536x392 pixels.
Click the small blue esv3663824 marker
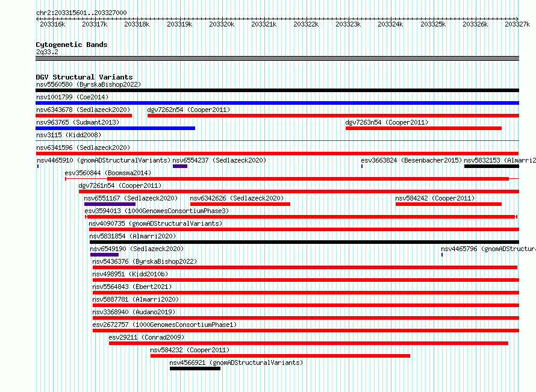point(362,166)
